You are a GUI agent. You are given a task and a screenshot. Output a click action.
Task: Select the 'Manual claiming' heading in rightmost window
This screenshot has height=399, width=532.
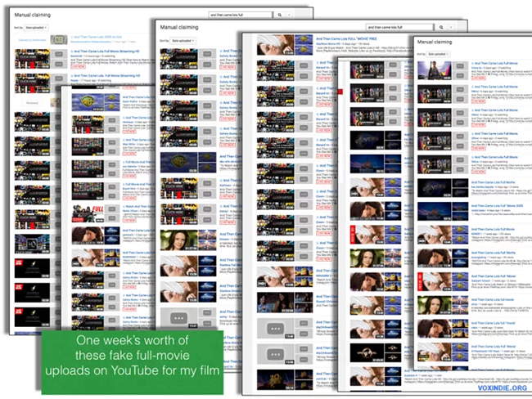tap(435, 42)
